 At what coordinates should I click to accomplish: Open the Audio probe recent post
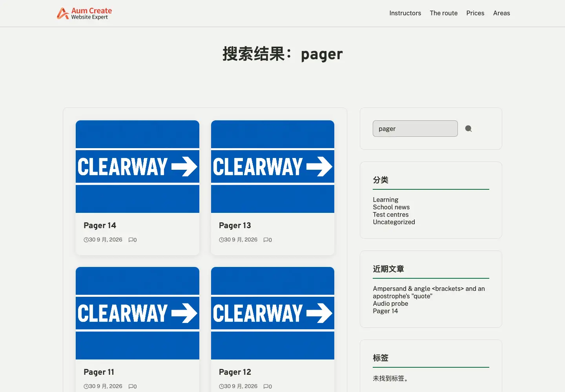tap(390, 304)
